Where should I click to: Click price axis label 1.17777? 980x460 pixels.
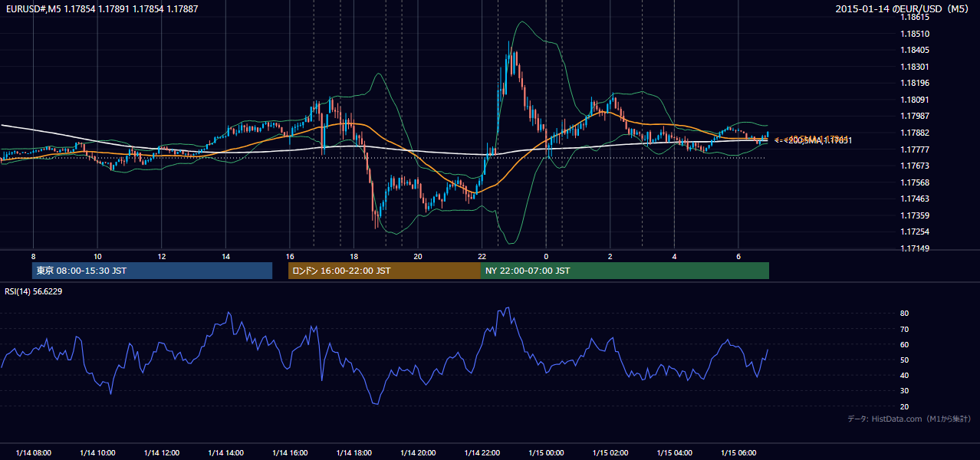pos(916,149)
